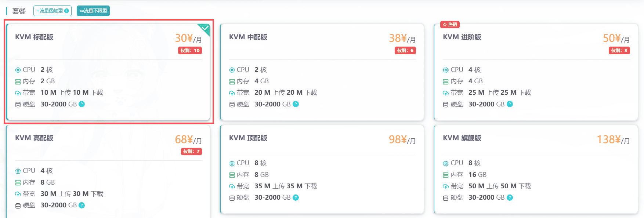Click disk help icon in KVM 标配版
Viewport: 644px width, 218px height.
coord(82,104)
